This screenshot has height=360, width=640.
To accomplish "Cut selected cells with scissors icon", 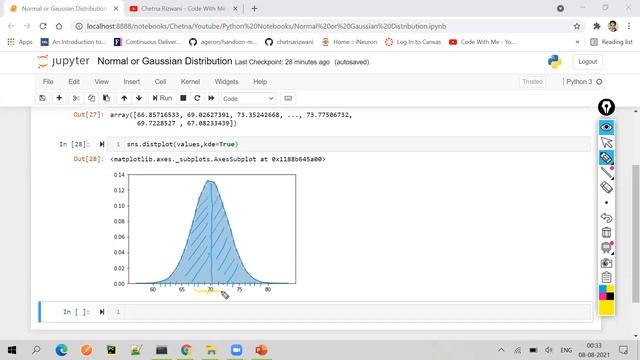I will [x=76, y=98].
